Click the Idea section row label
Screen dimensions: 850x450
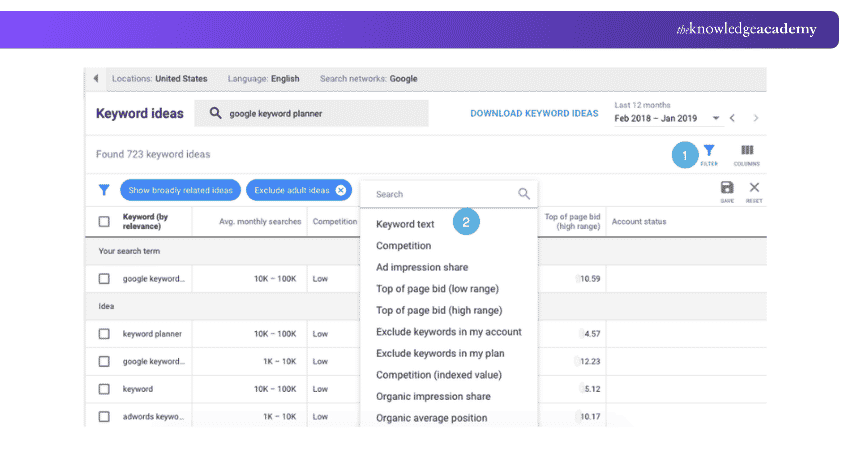pos(106,306)
